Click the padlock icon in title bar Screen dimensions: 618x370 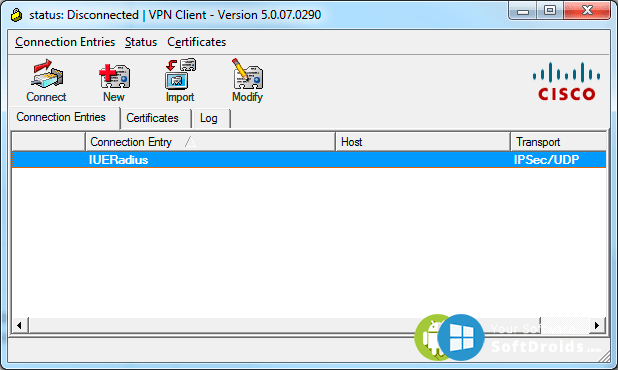(17, 15)
